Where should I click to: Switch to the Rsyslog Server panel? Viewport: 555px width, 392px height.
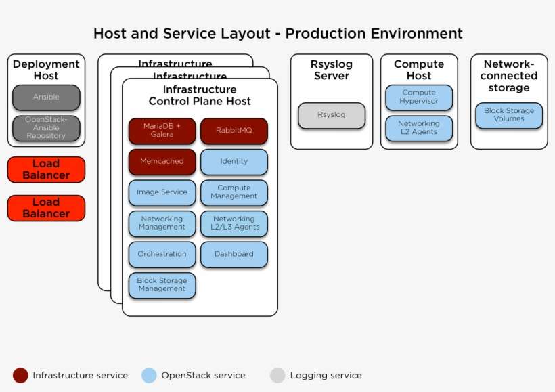[x=331, y=70]
